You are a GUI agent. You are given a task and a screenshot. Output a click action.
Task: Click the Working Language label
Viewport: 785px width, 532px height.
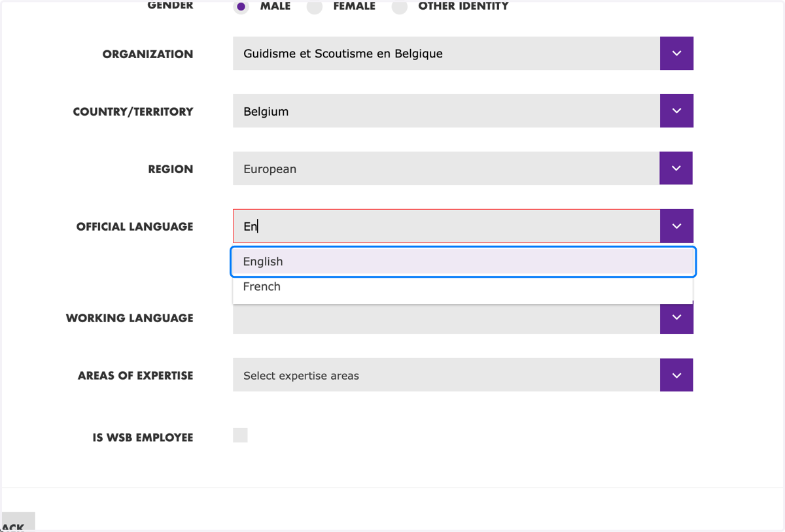[130, 318]
